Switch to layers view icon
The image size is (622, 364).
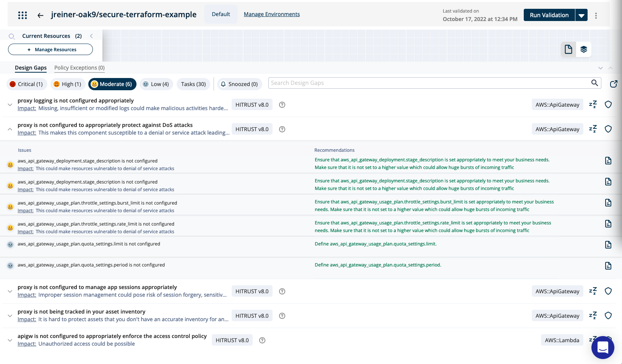(584, 49)
